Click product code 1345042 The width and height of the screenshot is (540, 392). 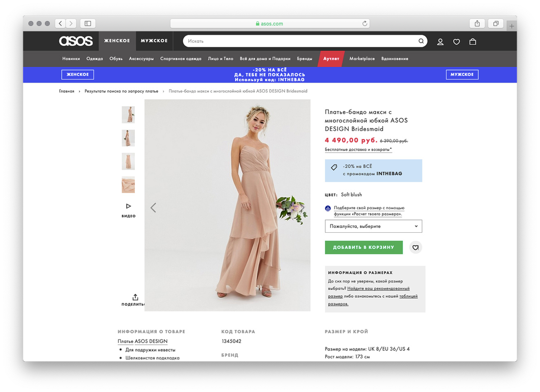pyautogui.click(x=231, y=341)
